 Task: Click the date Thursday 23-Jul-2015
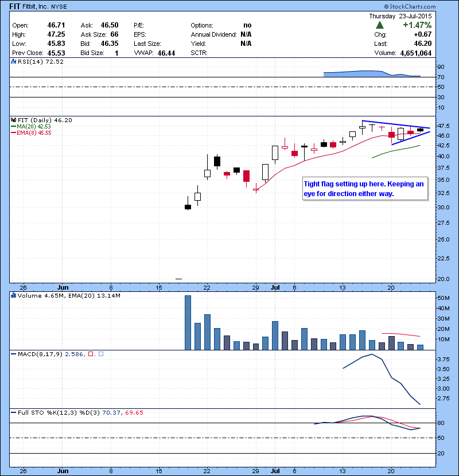(x=400, y=16)
